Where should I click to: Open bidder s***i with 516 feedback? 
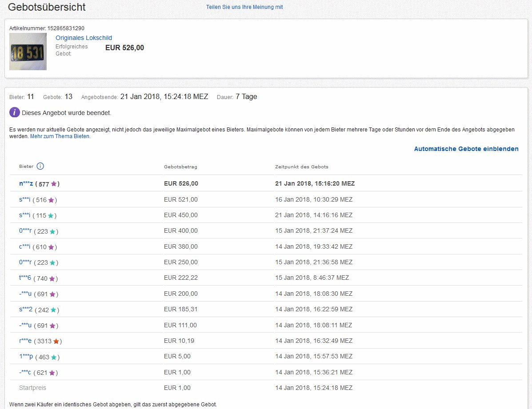(x=25, y=200)
